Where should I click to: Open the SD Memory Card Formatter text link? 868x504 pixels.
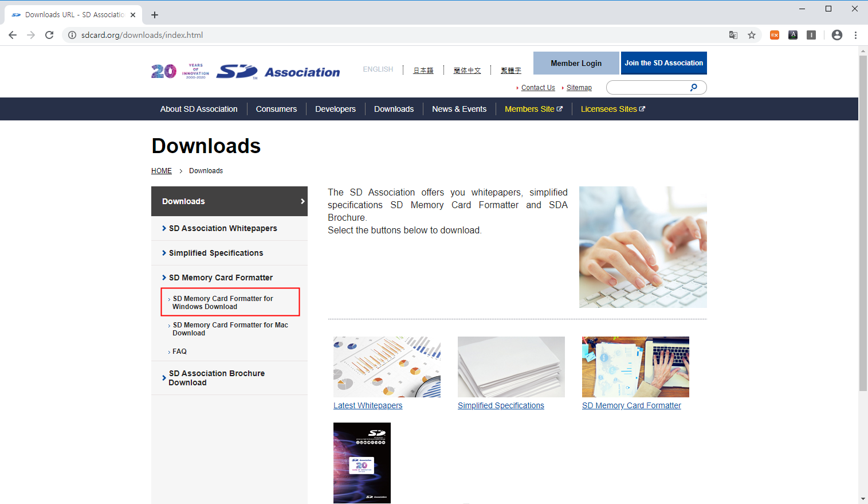[x=631, y=405]
